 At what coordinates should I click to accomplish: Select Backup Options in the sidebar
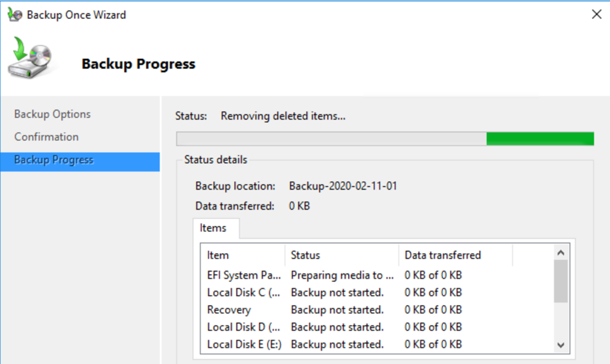click(52, 114)
